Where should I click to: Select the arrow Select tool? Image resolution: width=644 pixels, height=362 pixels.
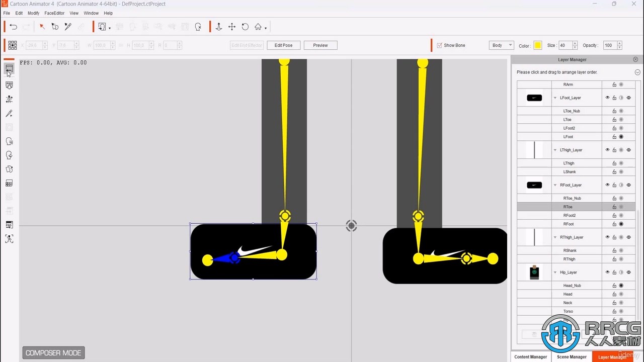pyautogui.click(x=42, y=27)
